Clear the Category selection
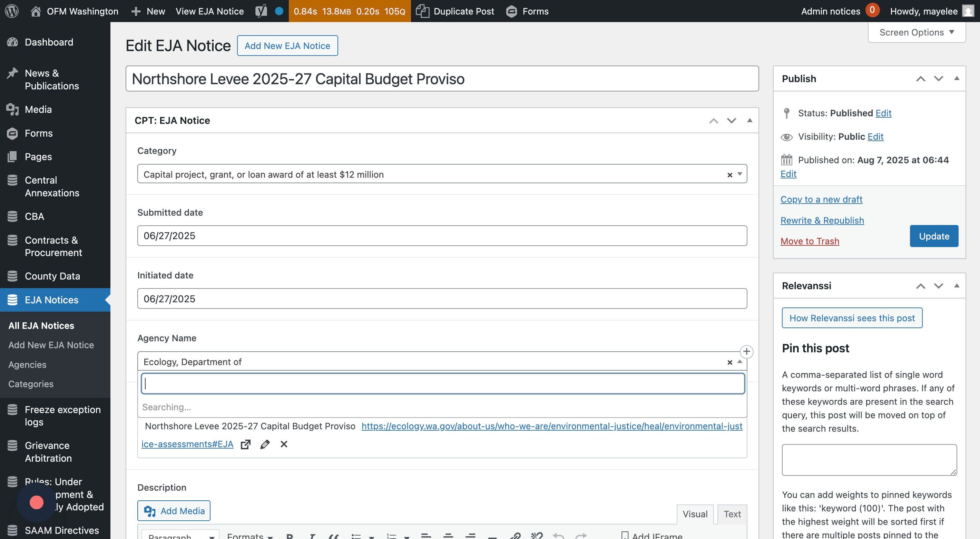Image resolution: width=980 pixels, height=539 pixels. tap(730, 175)
